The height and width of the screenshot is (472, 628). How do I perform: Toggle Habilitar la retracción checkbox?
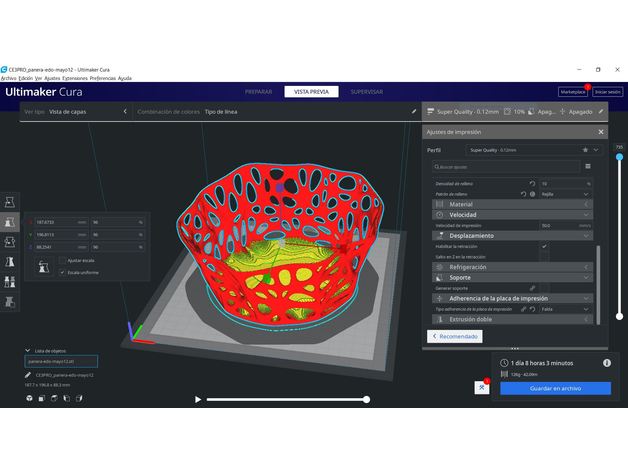[544, 246]
